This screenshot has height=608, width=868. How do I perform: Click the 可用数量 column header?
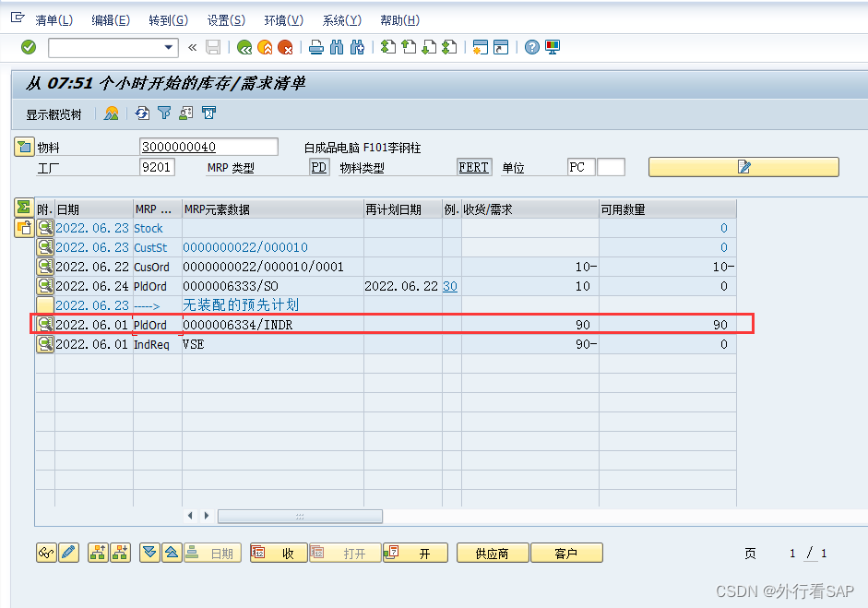[667, 209]
